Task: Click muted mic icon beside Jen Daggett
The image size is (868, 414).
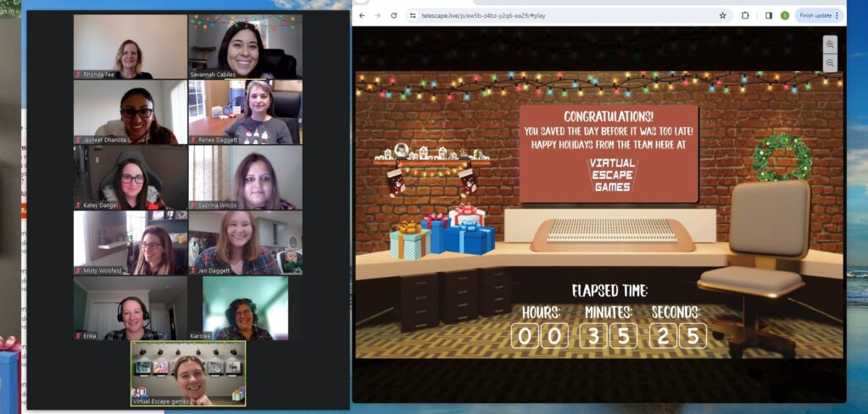Action: click(x=193, y=271)
